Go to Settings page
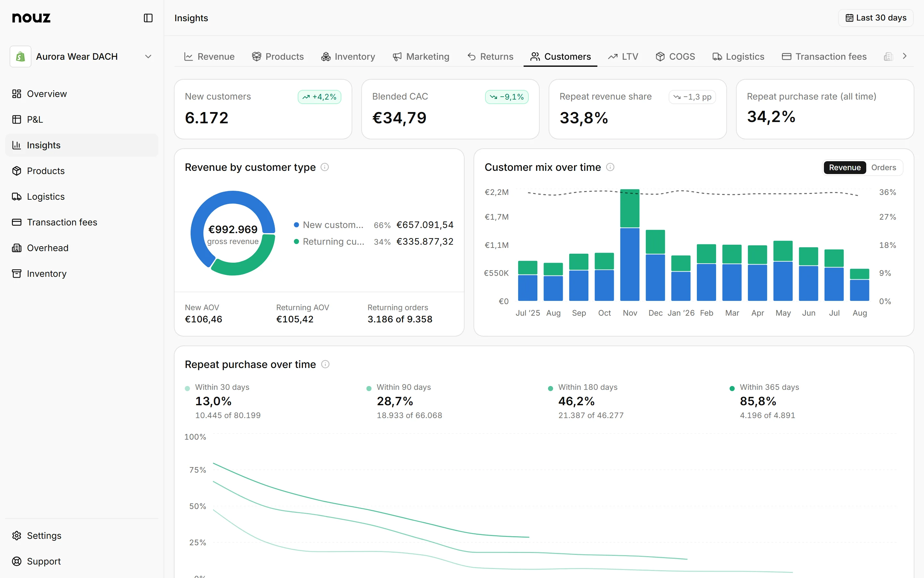 coord(82,535)
